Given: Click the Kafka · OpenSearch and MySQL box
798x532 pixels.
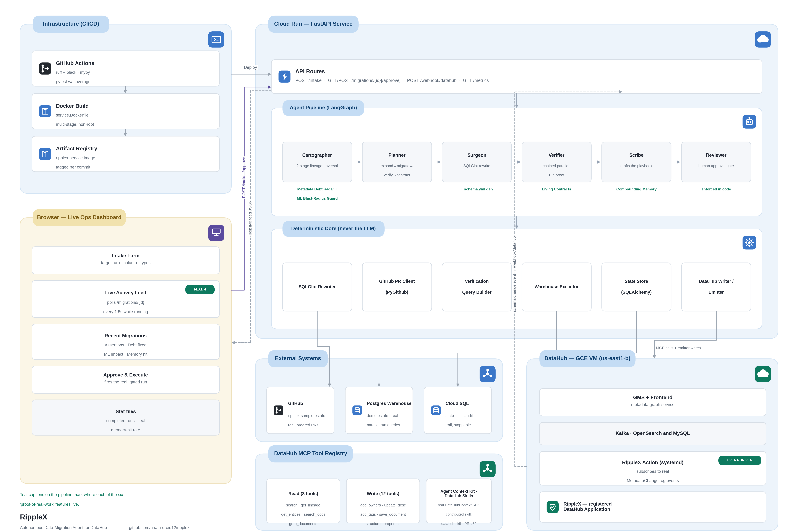Looking at the screenshot, I should coord(653,434).
